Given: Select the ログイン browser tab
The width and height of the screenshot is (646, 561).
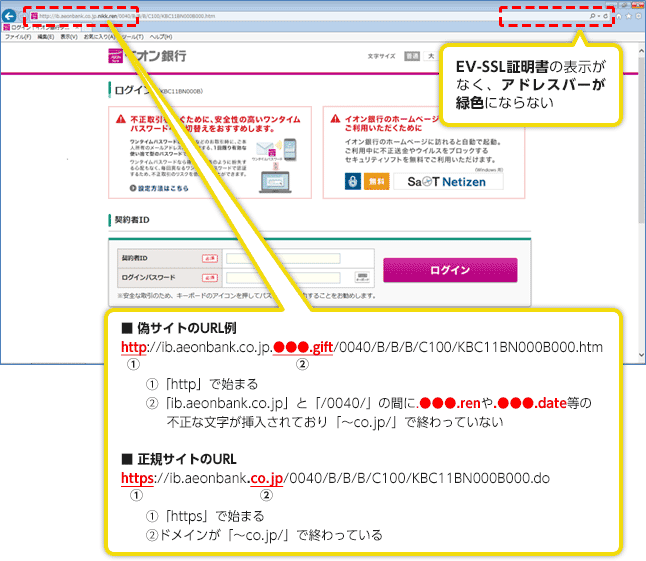Looking at the screenshot, I should tap(39, 28).
